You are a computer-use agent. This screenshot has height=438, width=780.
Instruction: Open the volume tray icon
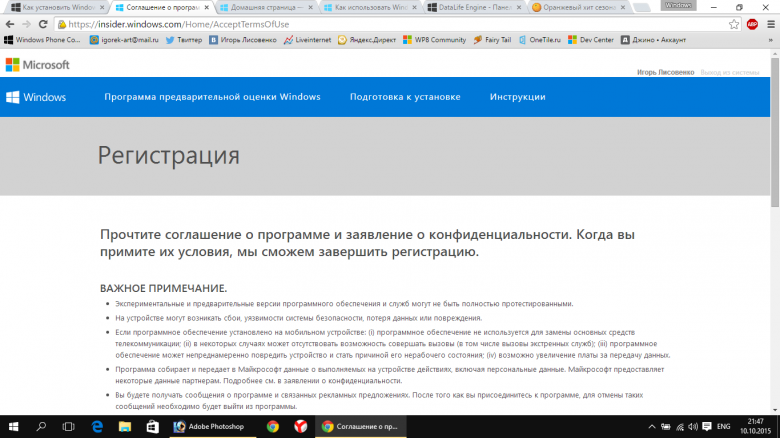[x=693, y=427]
